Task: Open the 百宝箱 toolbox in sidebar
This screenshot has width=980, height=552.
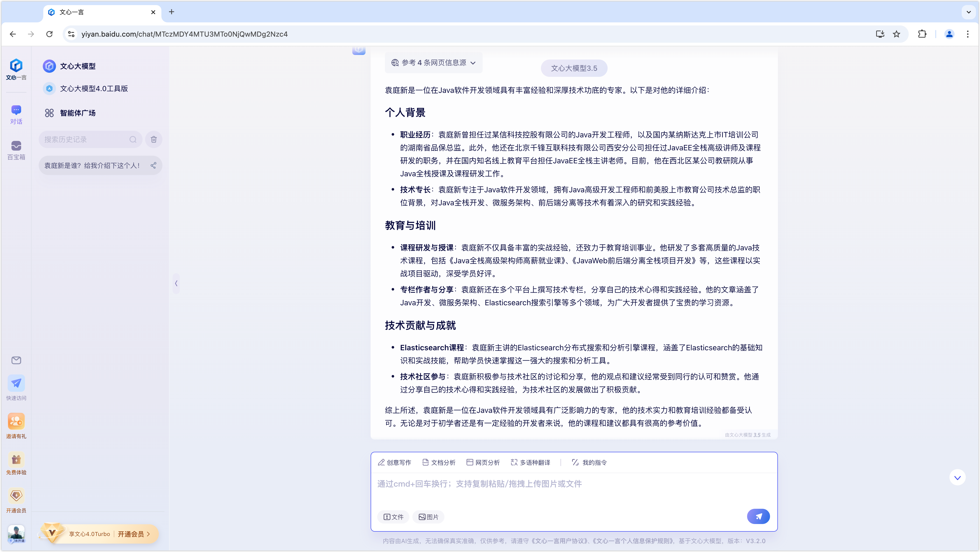Action: click(16, 149)
